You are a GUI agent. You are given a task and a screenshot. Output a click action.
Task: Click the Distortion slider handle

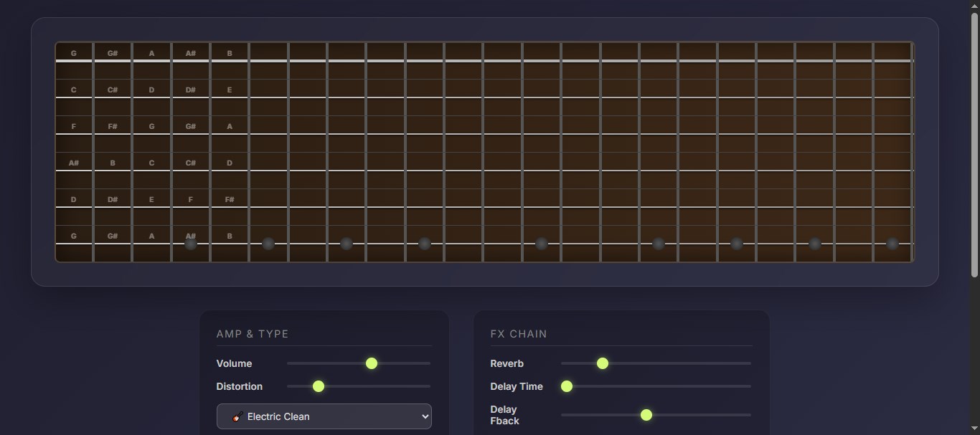point(319,386)
